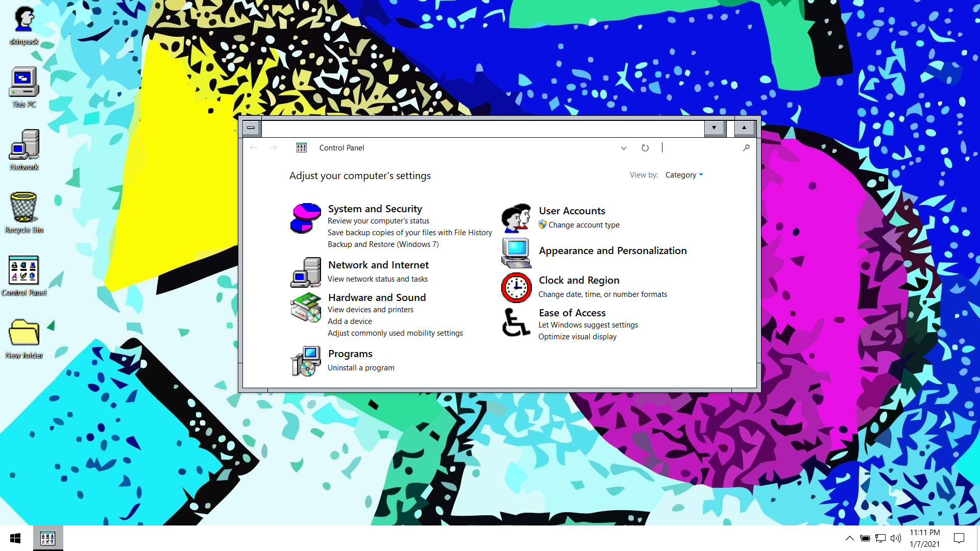Click the refresh icon in address bar
Screen dimensions: 980x551
[645, 148]
